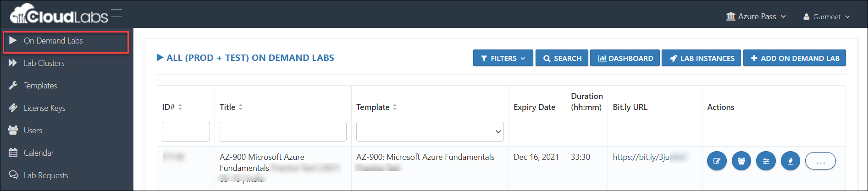Sort table by ID# column
Image resolution: width=868 pixels, height=191 pixels.
pyautogui.click(x=172, y=107)
